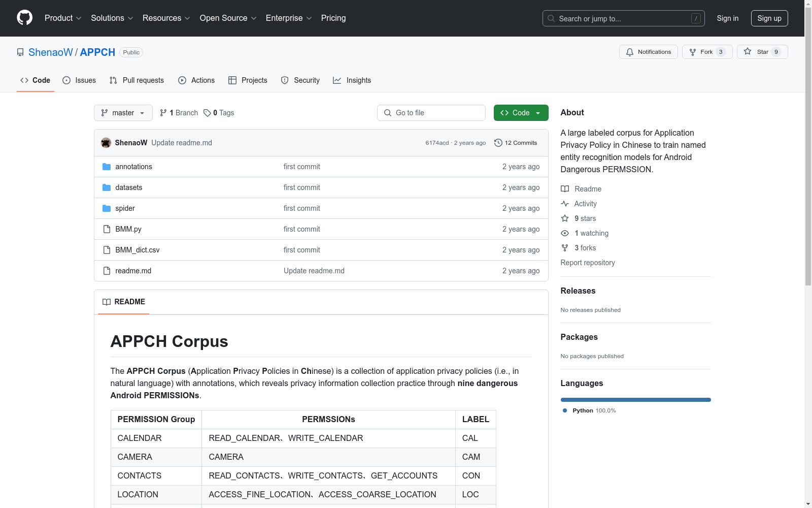Open the BMM_dict.csv file
The width and height of the screenshot is (812, 508).
138,250
